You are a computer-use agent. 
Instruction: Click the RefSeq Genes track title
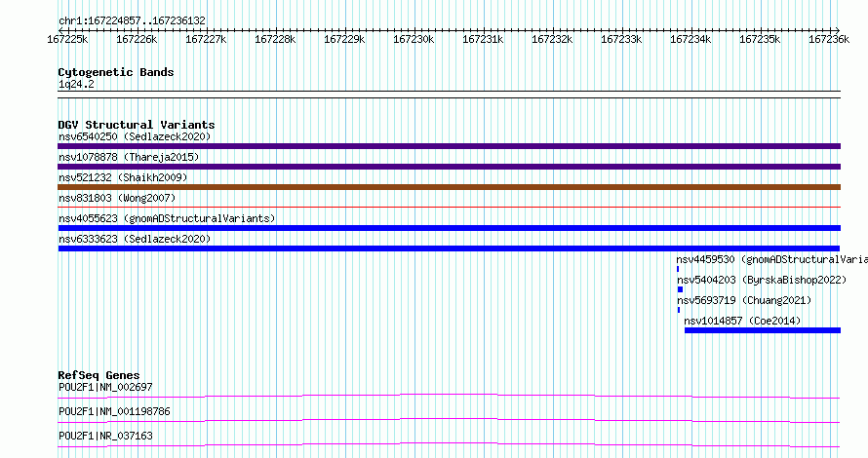[x=99, y=375]
